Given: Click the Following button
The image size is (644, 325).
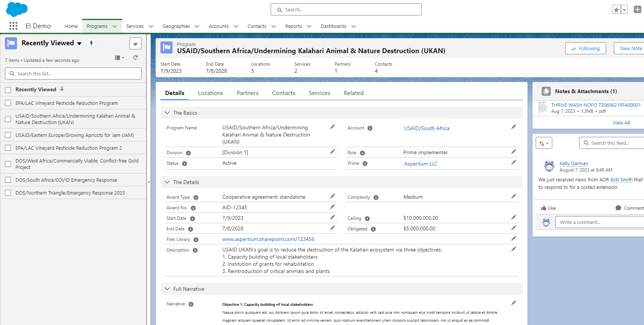Looking at the screenshot, I should 585,48.
